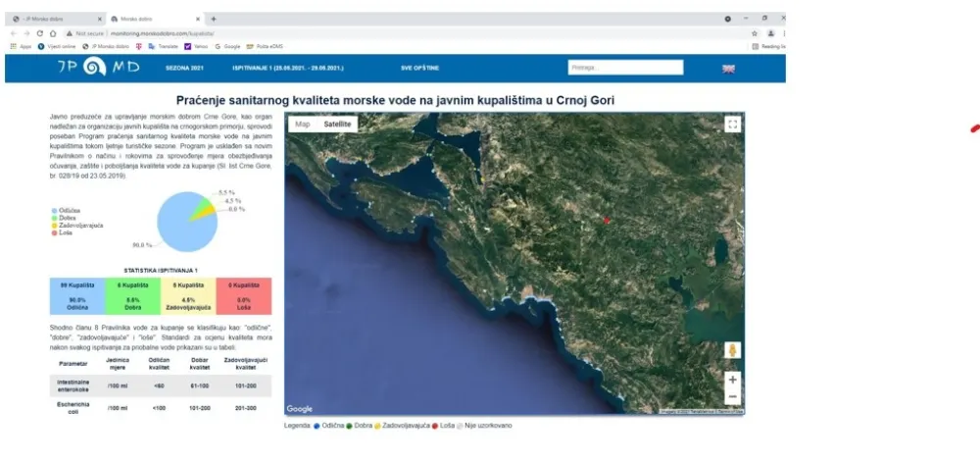Screen dimensions: 980x461
Task: Click the Chrome media control icon in title bar
Action: (727, 19)
